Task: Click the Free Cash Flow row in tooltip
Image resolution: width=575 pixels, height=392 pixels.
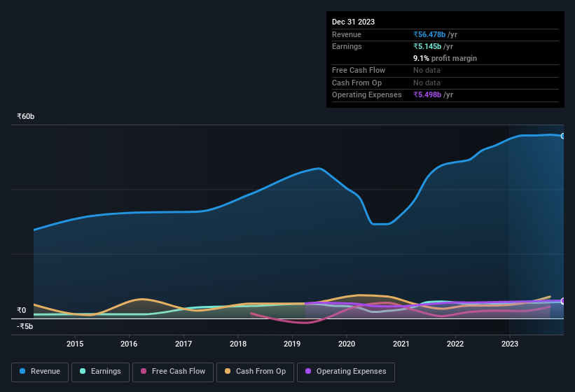Action: click(x=445, y=70)
